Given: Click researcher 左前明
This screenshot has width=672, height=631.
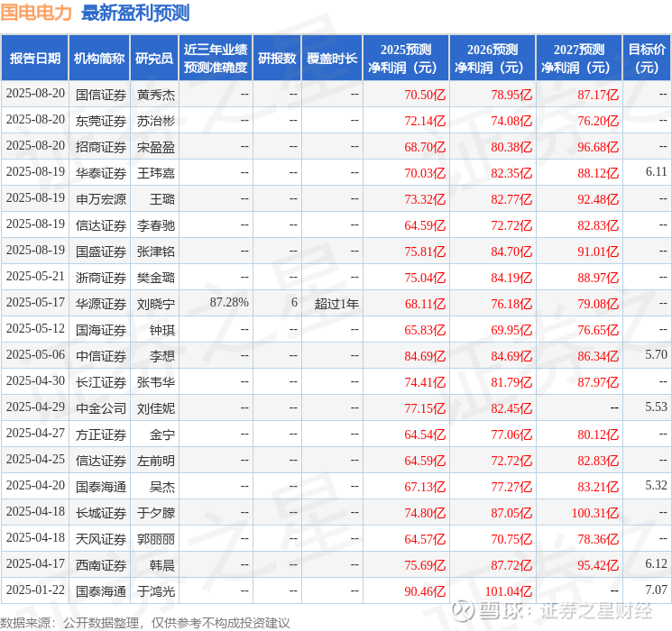Looking at the screenshot, I should [x=156, y=461].
